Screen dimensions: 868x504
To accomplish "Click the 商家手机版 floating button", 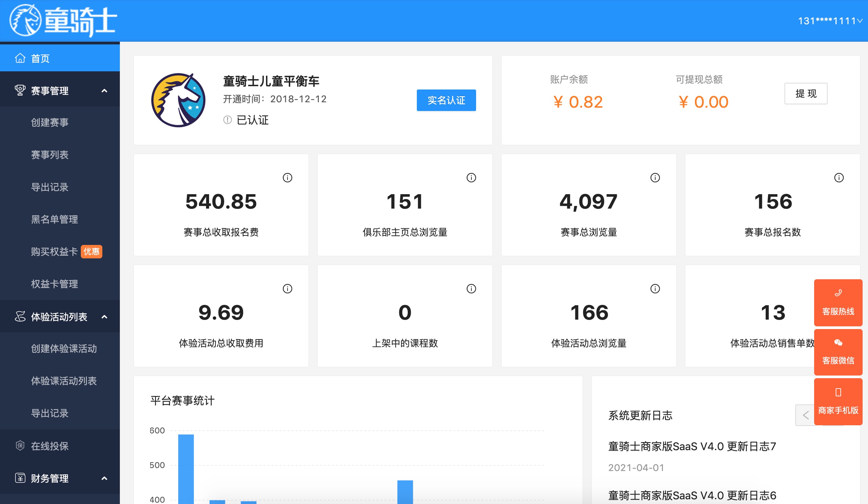I will click(838, 402).
